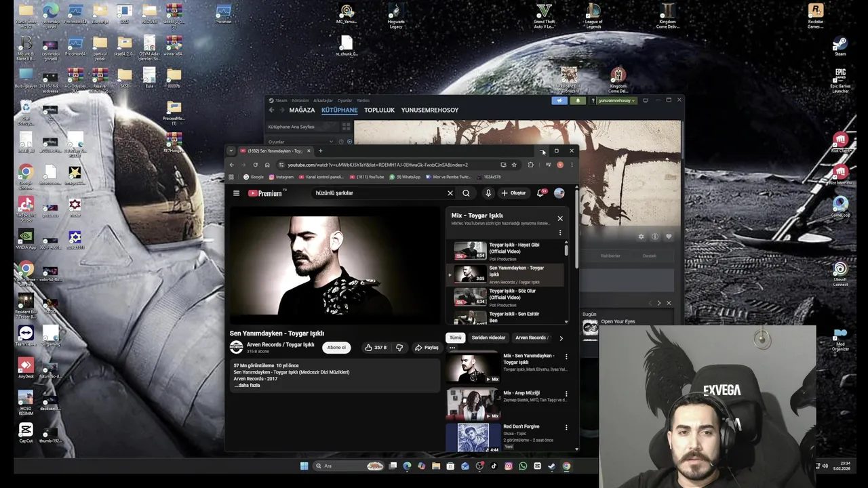Viewport: 868px width, 488px height.
Task: Open Chrome media control icon
Action: [548, 165]
